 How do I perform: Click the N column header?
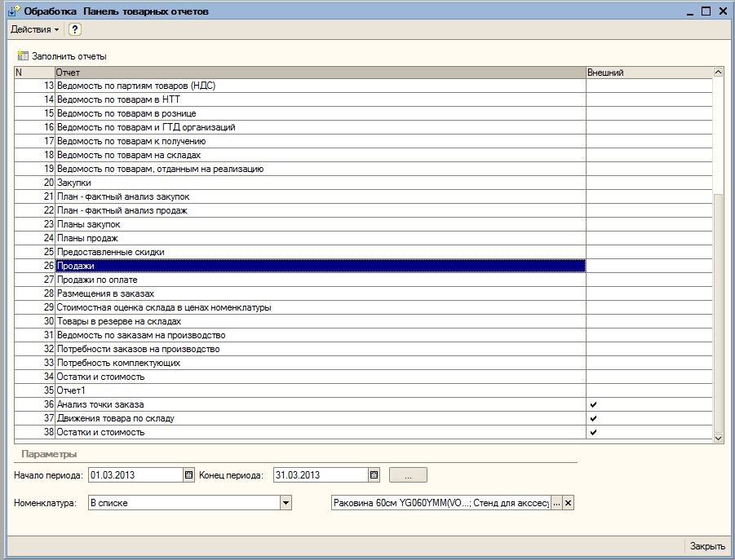[x=34, y=73]
